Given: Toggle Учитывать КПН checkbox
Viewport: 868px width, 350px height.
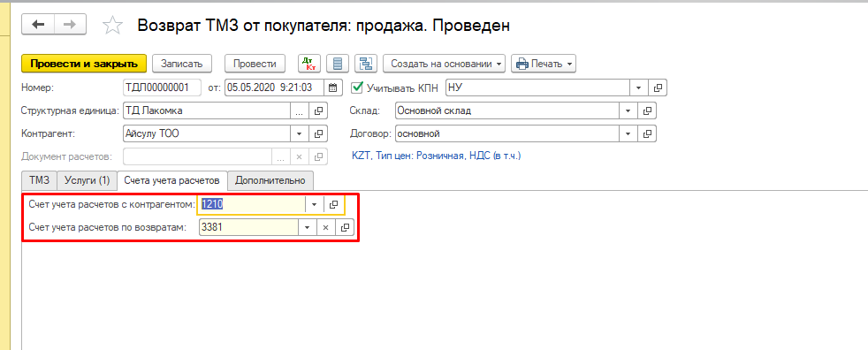Looking at the screenshot, I should pyautogui.click(x=358, y=87).
